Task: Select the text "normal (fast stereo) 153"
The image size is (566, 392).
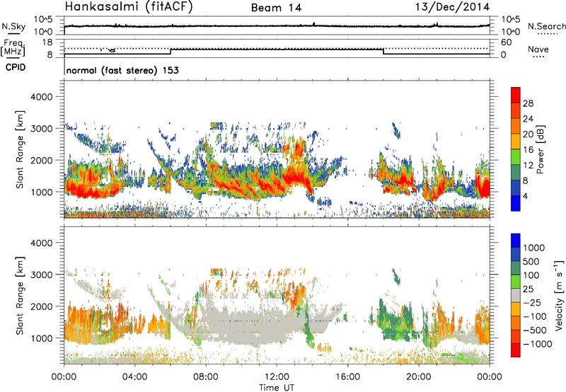Action: pyautogui.click(x=122, y=70)
